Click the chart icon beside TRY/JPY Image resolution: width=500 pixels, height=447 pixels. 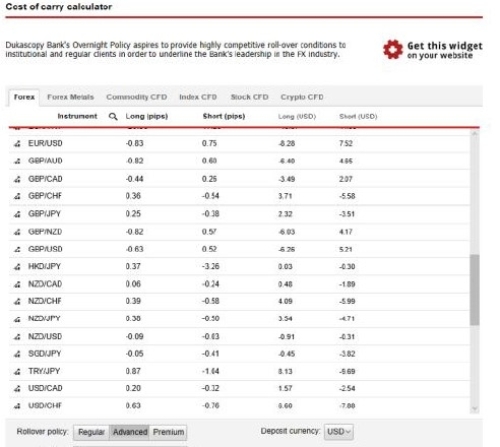[17, 371]
